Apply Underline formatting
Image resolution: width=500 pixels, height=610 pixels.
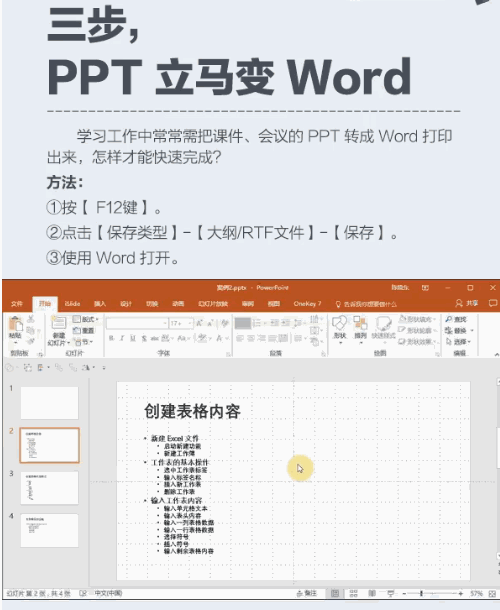click(x=133, y=338)
